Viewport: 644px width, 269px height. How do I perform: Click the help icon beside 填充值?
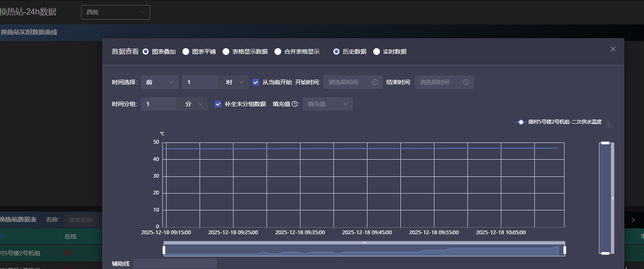295,104
